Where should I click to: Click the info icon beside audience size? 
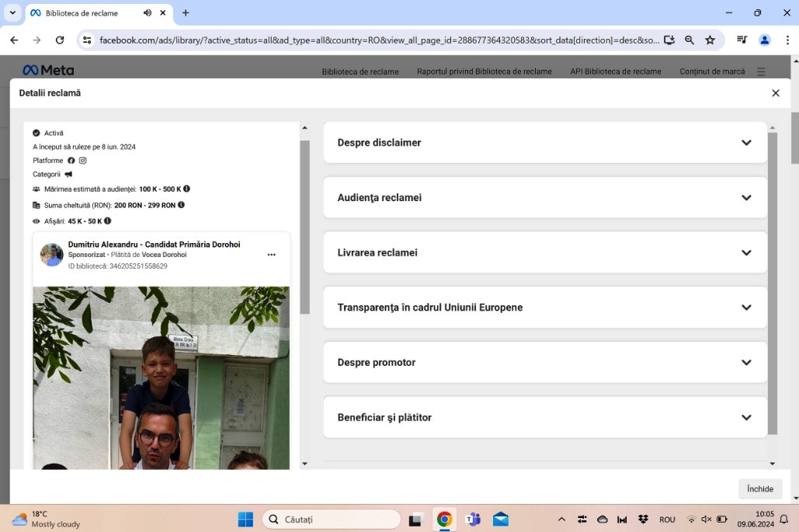coord(186,189)
